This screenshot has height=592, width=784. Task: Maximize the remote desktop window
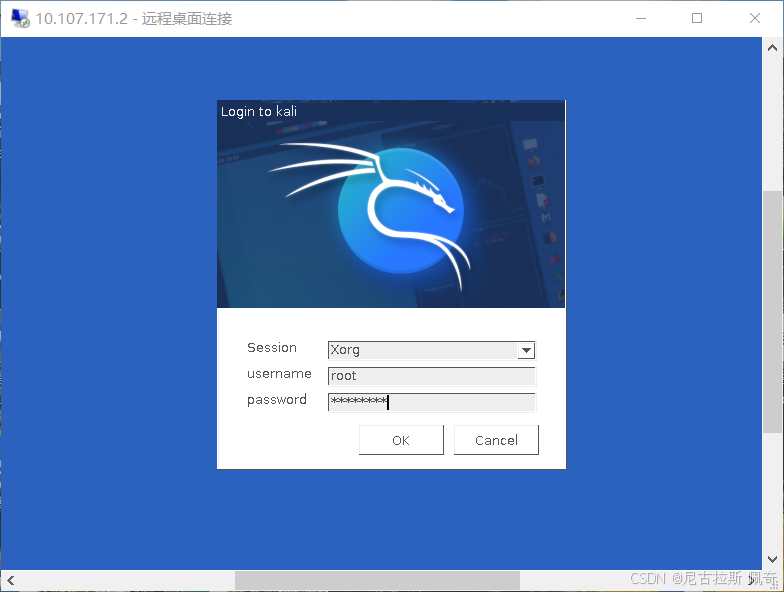point(697,18)
